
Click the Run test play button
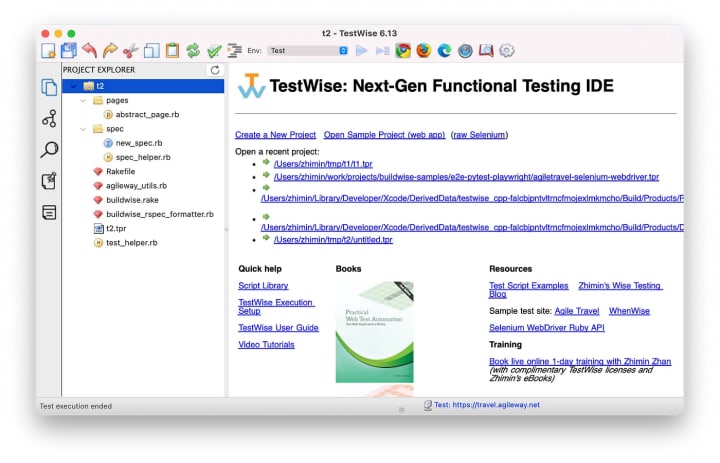point(362,51)
